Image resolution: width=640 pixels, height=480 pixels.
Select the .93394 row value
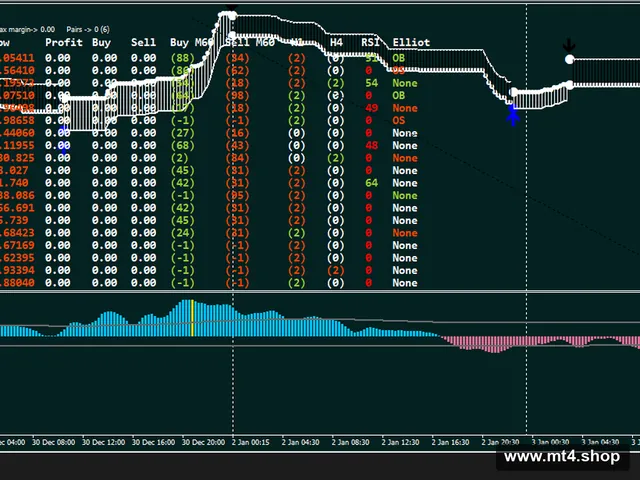click(17, 270)
